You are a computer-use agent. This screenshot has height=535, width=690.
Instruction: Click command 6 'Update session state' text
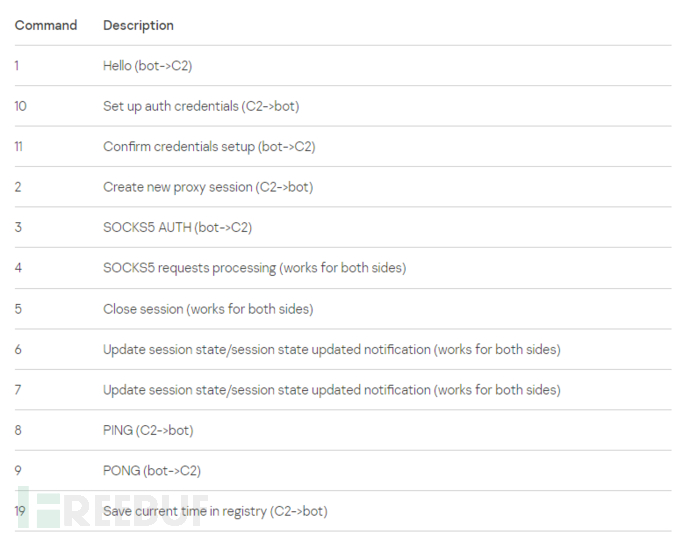(x=331, y=349)
